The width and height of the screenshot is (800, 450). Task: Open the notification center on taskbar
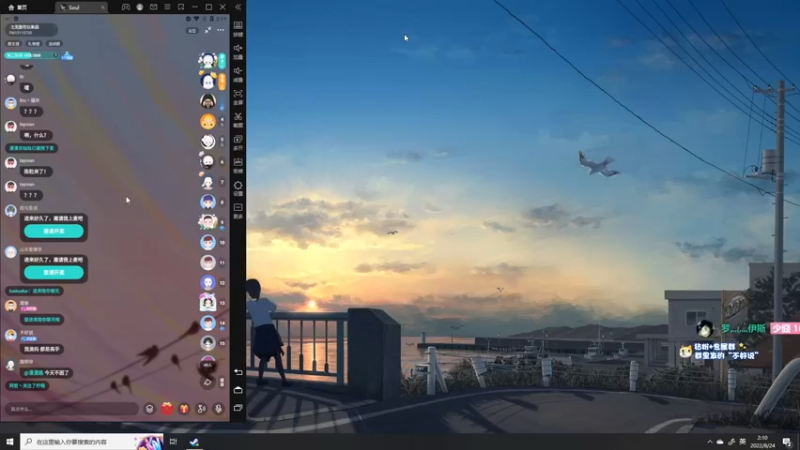[787, 442]
